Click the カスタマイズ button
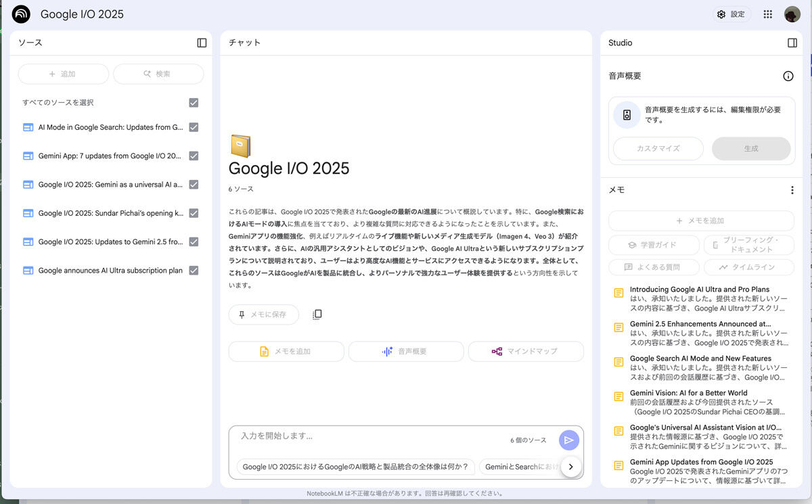The height and width of the screenshot is (504, 812). tap(658, 148)
